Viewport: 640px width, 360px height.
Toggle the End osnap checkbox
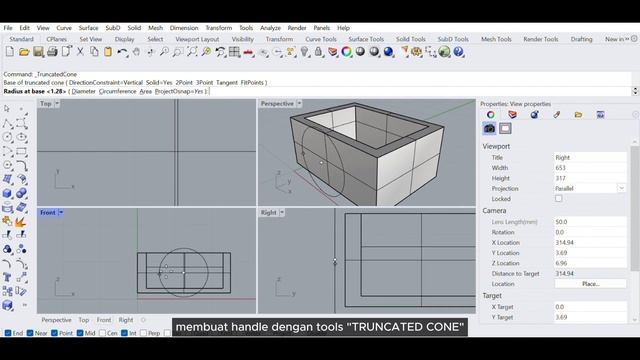pyautogui.click(x=8, y=333)
